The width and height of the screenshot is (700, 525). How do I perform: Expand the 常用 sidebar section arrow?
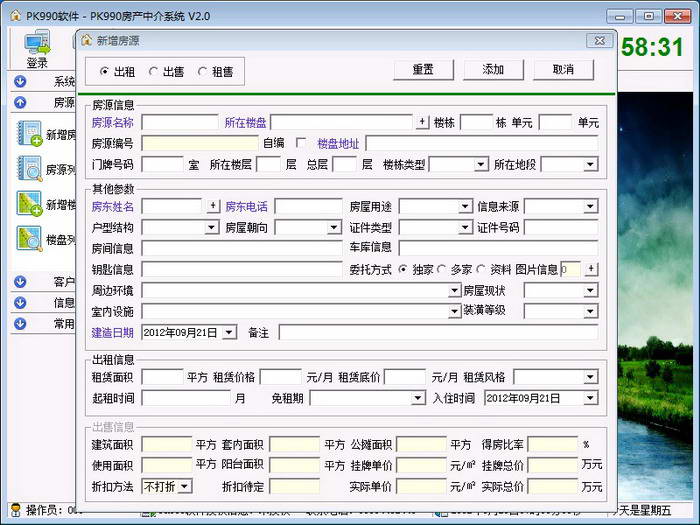click(20, 324)
